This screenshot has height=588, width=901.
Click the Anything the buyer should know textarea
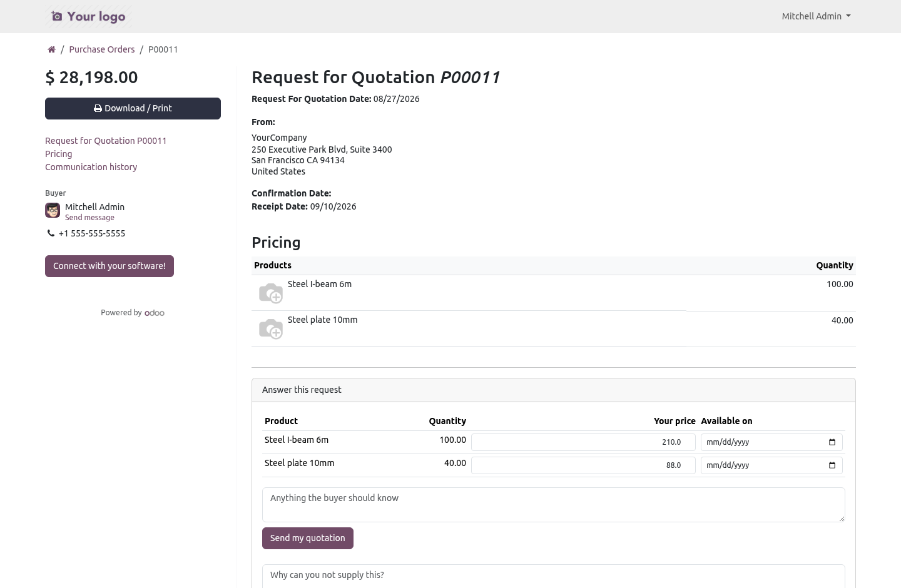554,505
